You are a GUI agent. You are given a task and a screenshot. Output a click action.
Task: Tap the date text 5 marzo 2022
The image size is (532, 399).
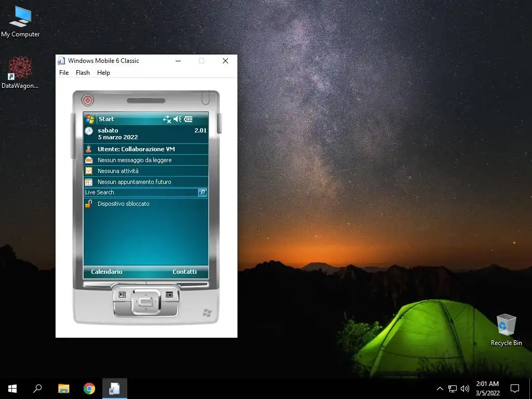tap(118, 137)
